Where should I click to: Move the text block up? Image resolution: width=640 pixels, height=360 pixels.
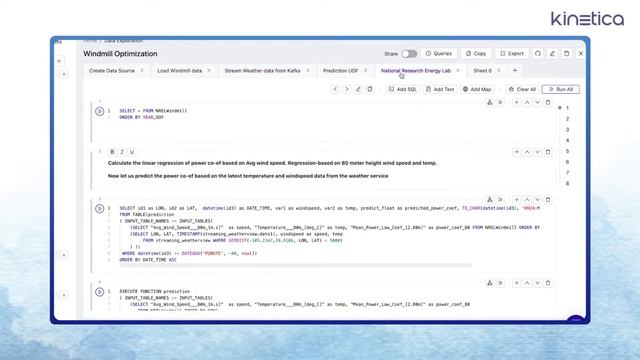(527, 152)
